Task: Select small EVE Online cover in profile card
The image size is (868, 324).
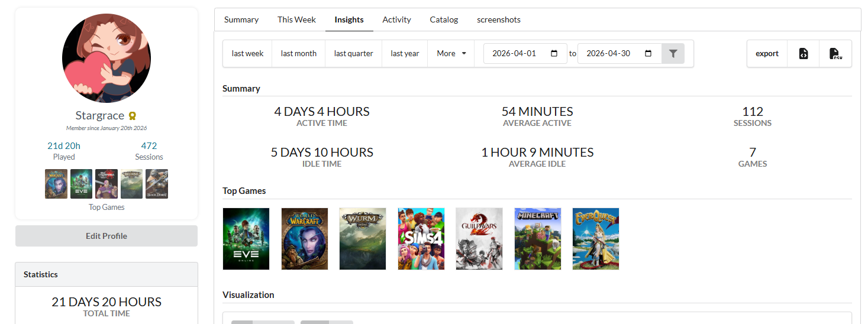Action: point(81,184)
